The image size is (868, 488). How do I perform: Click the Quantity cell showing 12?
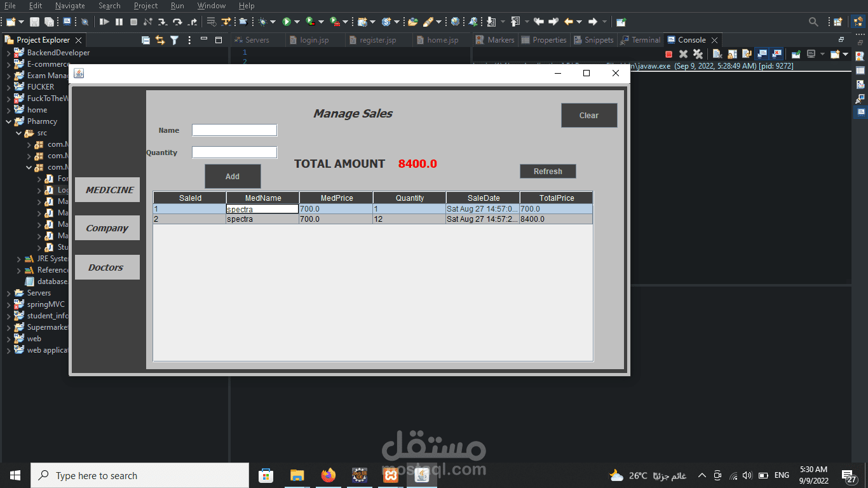[409, 219]
